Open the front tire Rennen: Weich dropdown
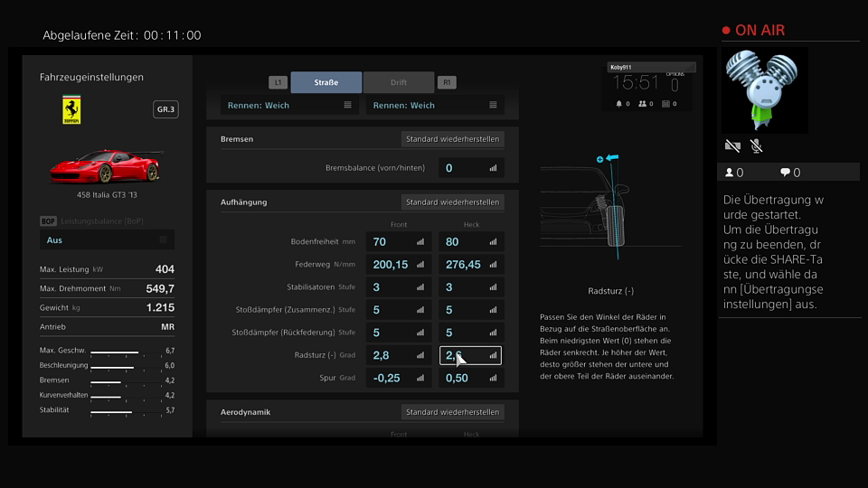Image resolution: width=868 pixels, height=488 pixels. tap(289, 105)
